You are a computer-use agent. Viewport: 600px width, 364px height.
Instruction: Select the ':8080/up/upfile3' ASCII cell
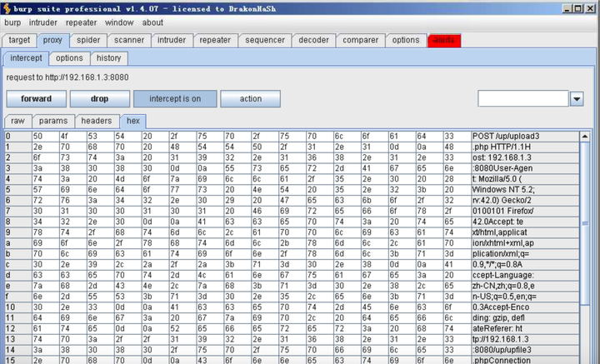[525, 350]
